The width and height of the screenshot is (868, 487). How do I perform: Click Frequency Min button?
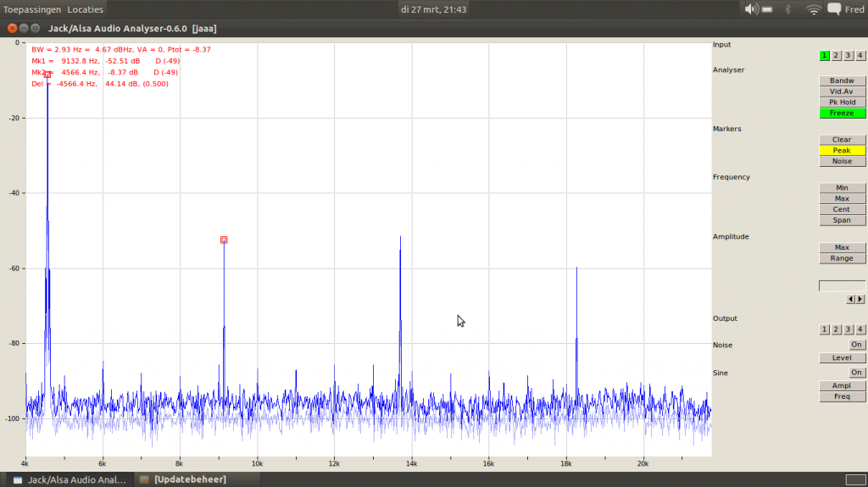842,188
